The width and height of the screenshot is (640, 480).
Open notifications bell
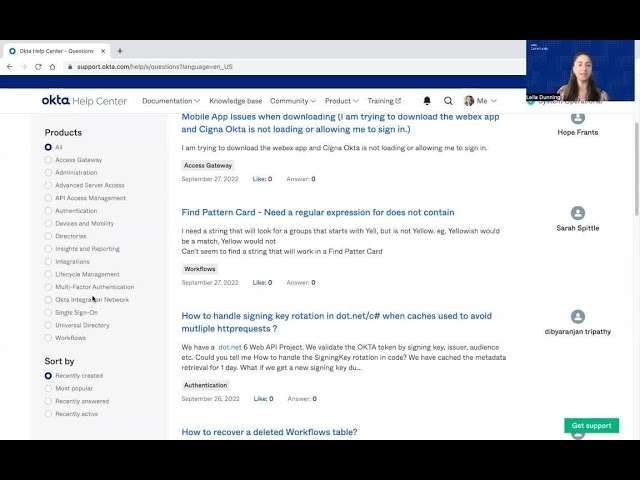pos(427,100)
